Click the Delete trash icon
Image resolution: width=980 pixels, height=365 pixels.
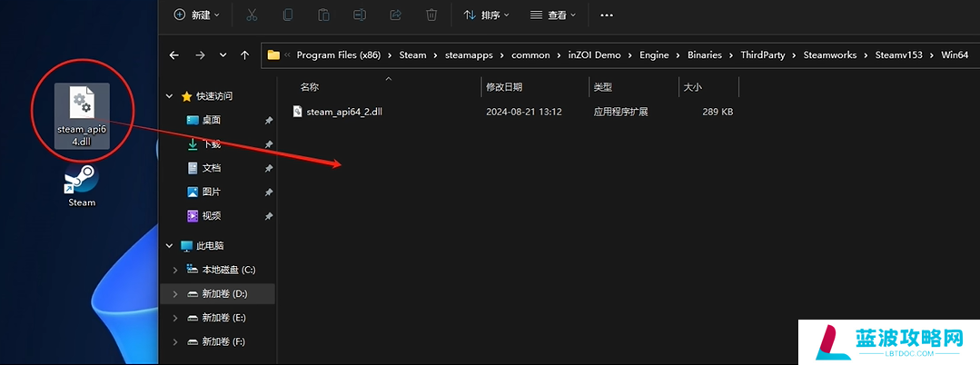tap(431, 15)
